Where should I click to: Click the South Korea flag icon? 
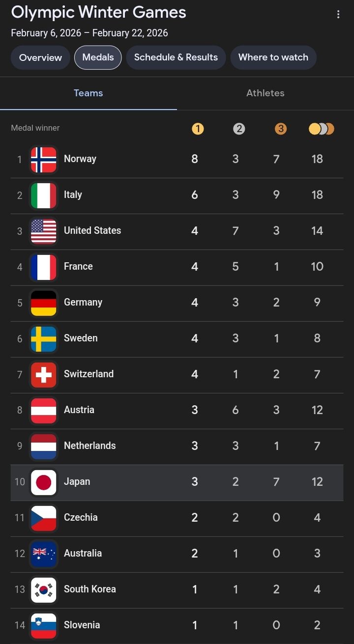[x=44, y=589]
